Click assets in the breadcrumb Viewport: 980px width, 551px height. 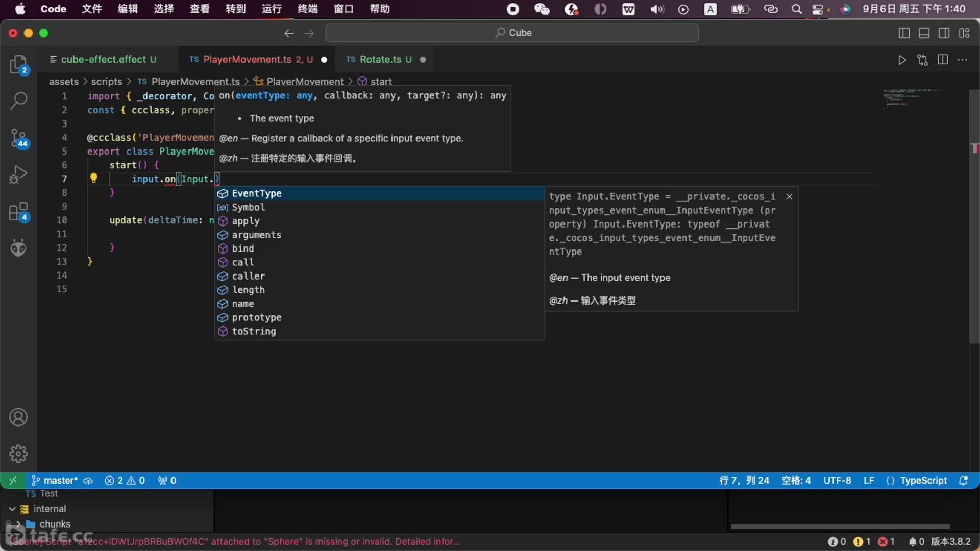pos(63,82)
